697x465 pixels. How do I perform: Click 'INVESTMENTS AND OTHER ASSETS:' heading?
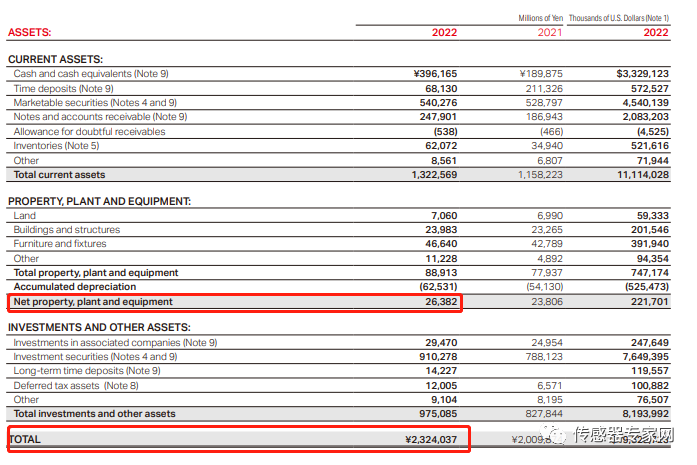pos(99,328)
